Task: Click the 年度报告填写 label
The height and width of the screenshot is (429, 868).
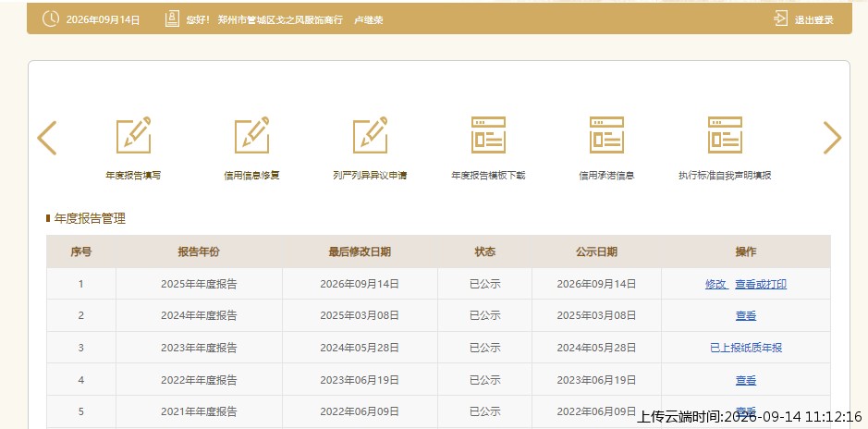Action: click(133, 176)
